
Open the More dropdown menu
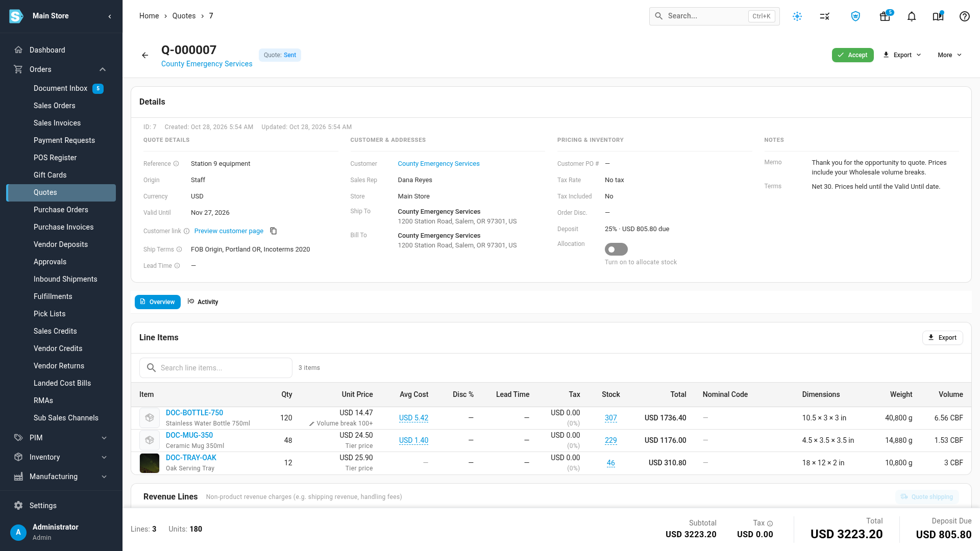pyautogui.click(x=949, y=55)
